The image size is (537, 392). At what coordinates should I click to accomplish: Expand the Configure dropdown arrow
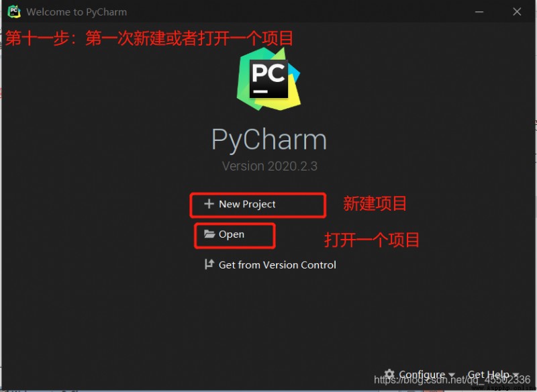452,375
